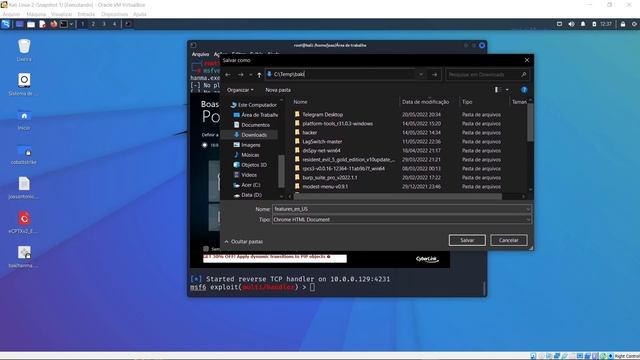Open the text editor panel icon
The image size is (640, 360).
[42, 24]
